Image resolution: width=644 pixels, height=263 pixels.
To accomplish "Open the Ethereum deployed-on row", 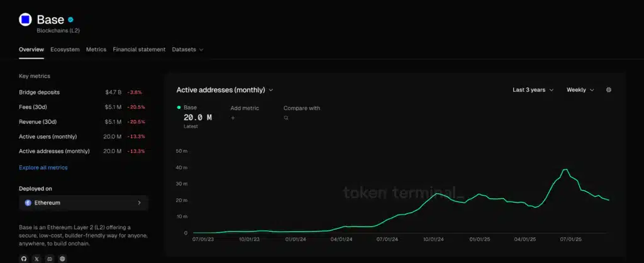I will (x=84, y=203).
